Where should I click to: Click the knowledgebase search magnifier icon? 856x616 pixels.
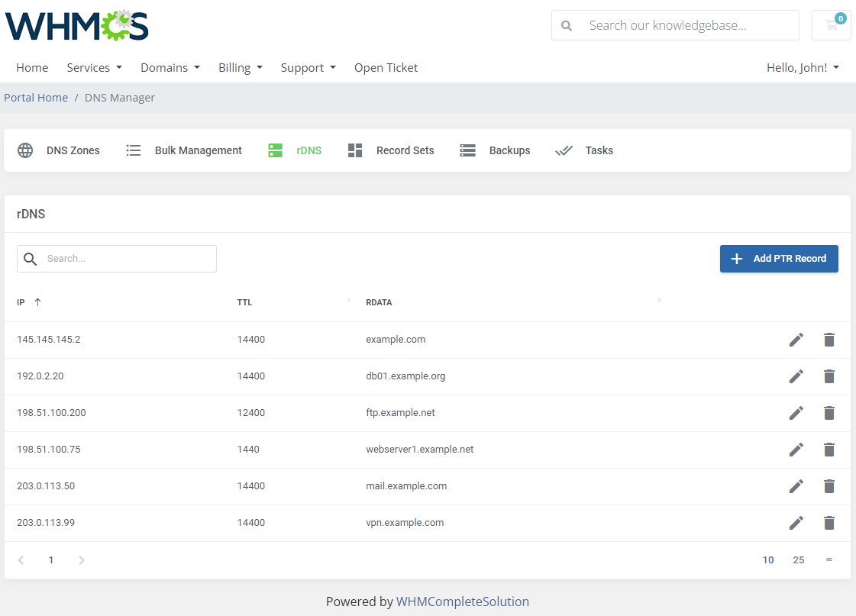point(567,26)
